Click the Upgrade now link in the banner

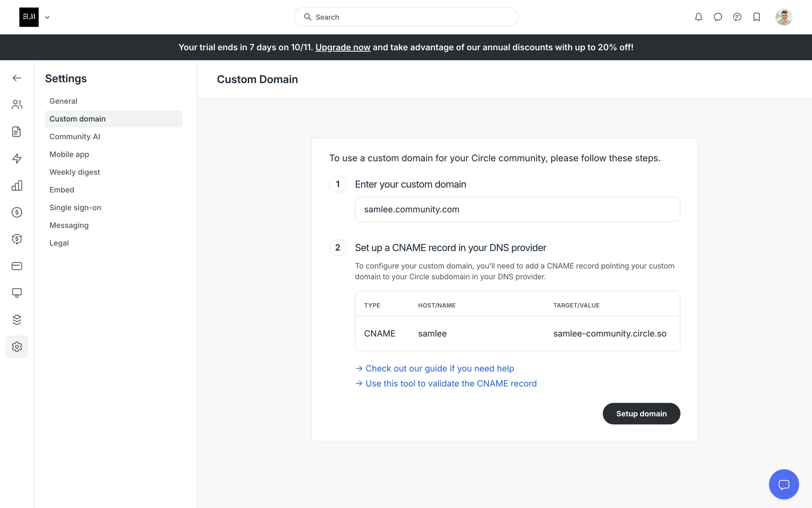(343, 47)
